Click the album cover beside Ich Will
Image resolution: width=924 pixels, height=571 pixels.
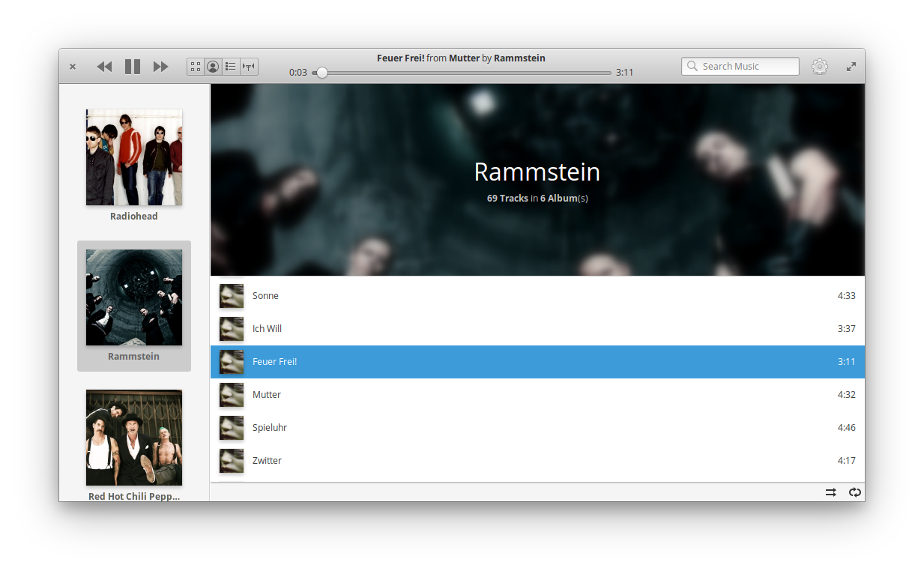(232, 329)
